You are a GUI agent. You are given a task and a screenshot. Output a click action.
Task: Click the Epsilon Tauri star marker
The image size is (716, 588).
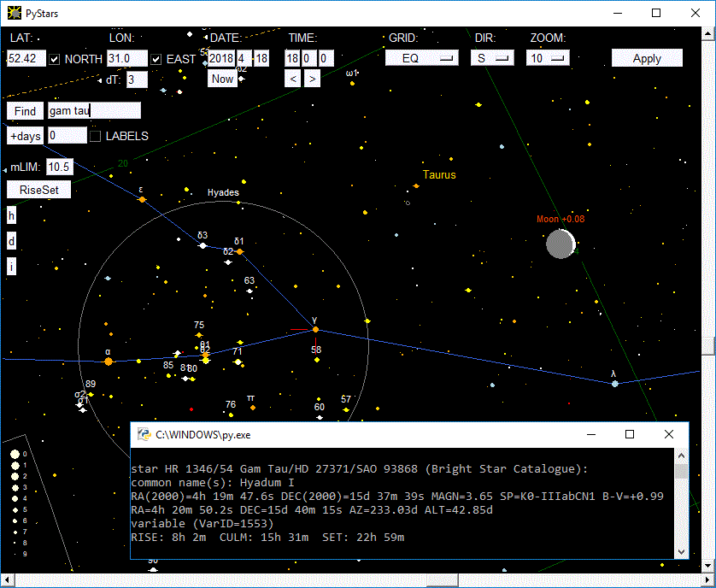(142, 199)
